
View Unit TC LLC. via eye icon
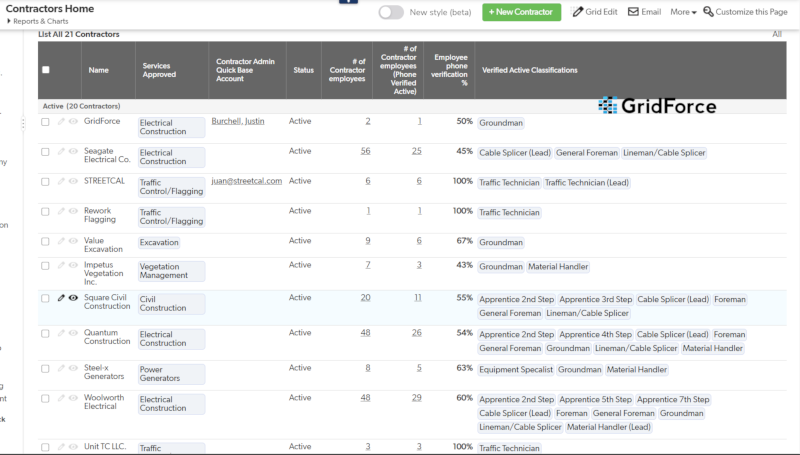(73, 447)
